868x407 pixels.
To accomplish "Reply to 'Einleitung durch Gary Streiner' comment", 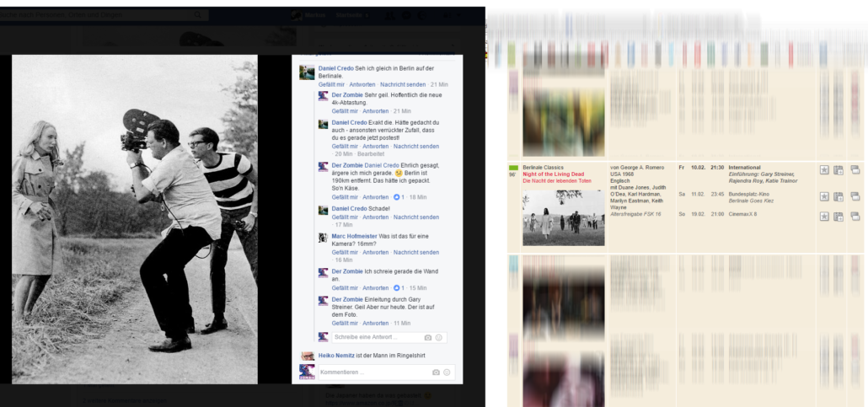I will (x=375, y=323).
